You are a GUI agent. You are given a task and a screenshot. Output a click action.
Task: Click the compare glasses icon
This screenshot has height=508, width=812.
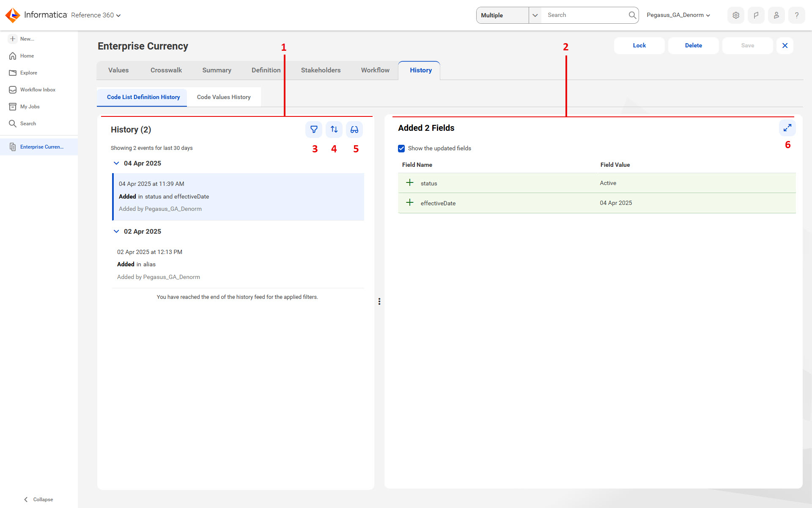354,130
